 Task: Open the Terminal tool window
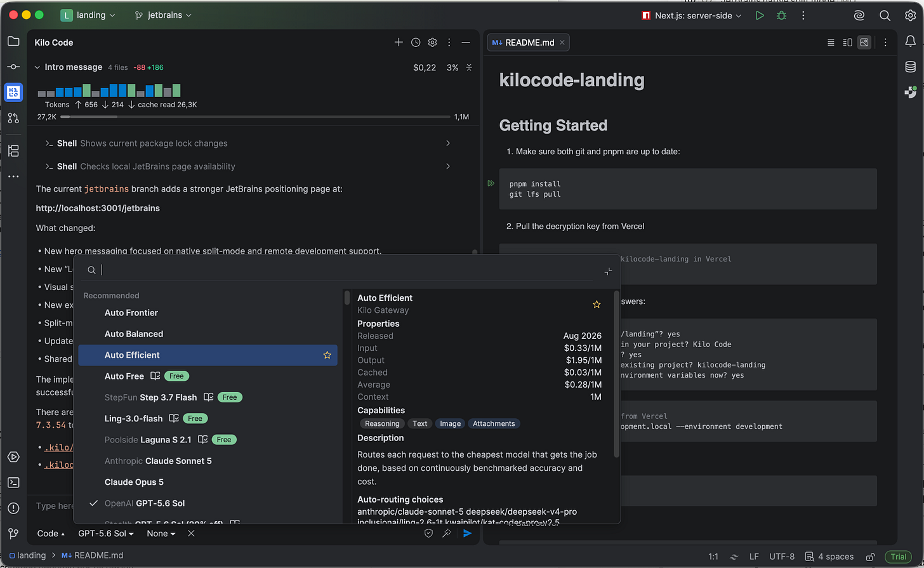(13, 482)
